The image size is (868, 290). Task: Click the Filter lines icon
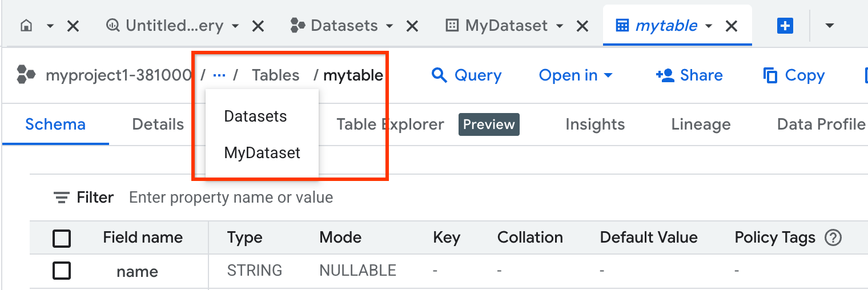tap(61, 198)
